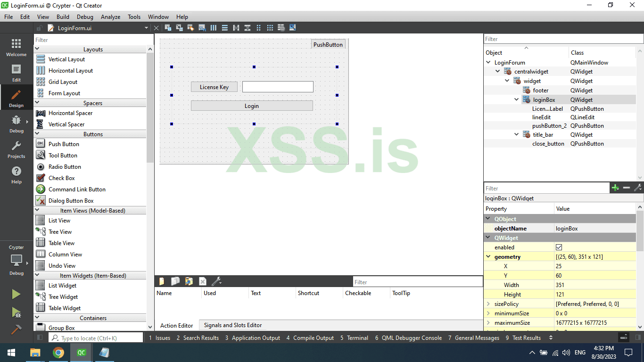Click the green Run button
Screen dimensions: 644x362
point(16,295)
